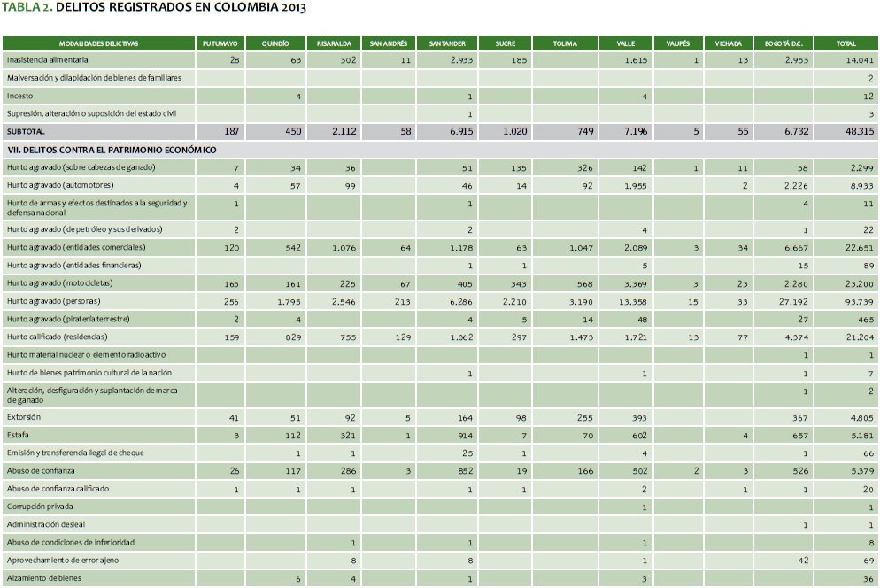Click the 'Corrupción privada' row label
880x588 pixels.
41,507
